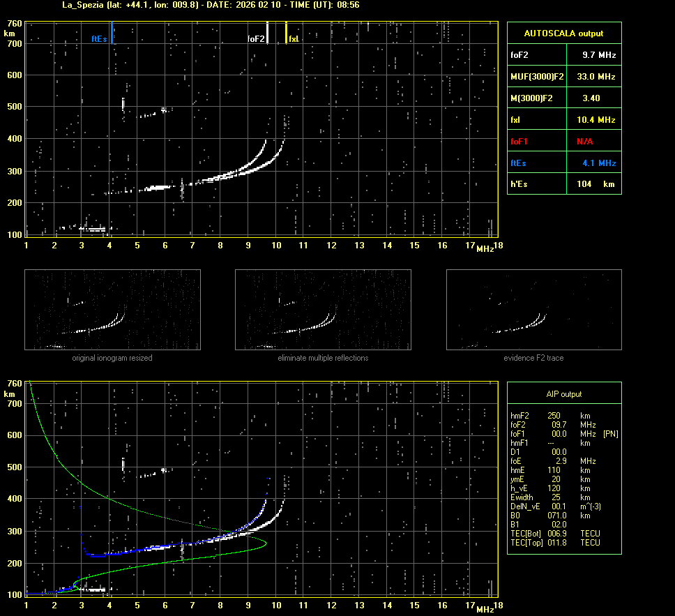Select the eliminate multiple reflections thumbnail
The width and height of the screenshot is (675, 616).
tap(323, 310)
